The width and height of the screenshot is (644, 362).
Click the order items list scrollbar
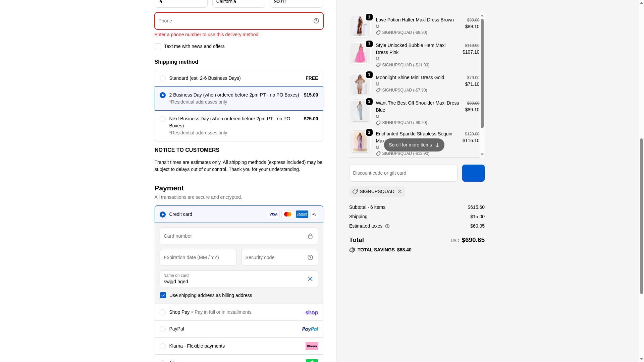point(482,74)
